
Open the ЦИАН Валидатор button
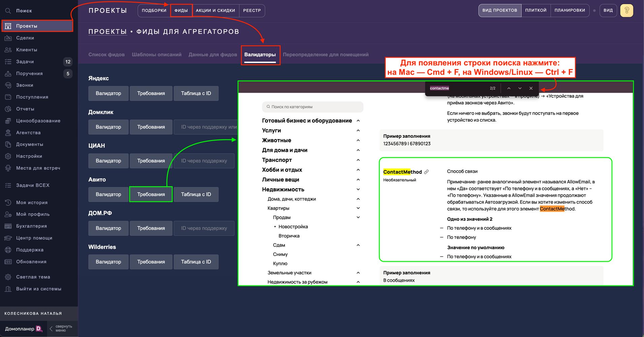108,161
